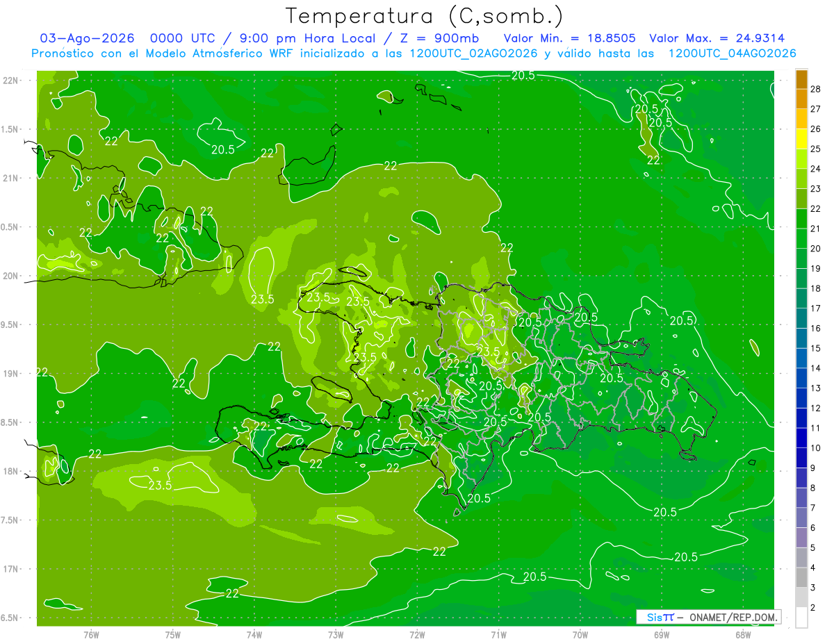Viewport: 834px width, 644px height.
Task: Select 'Valor Min. = 18.8505' text
Action: coord(569,39)
